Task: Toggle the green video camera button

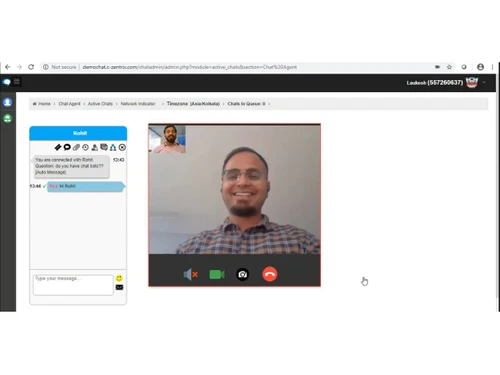Action: tap(217, 275)
